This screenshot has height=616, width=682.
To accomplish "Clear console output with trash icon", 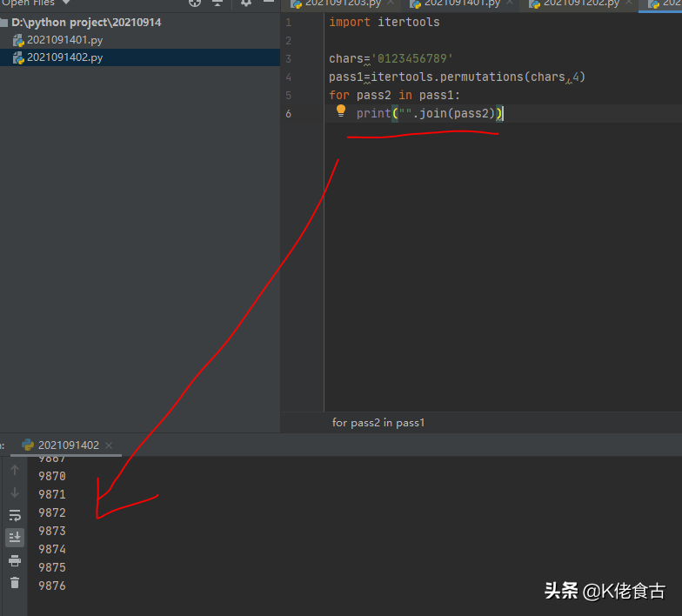I will 15,583.
